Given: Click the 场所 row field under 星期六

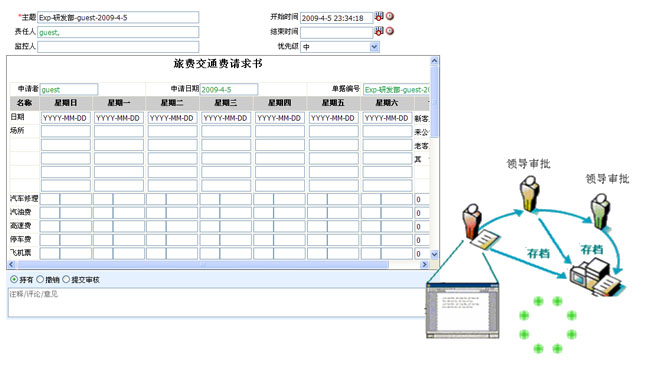Looking at the screenshot, I should (x=387, y=131).
